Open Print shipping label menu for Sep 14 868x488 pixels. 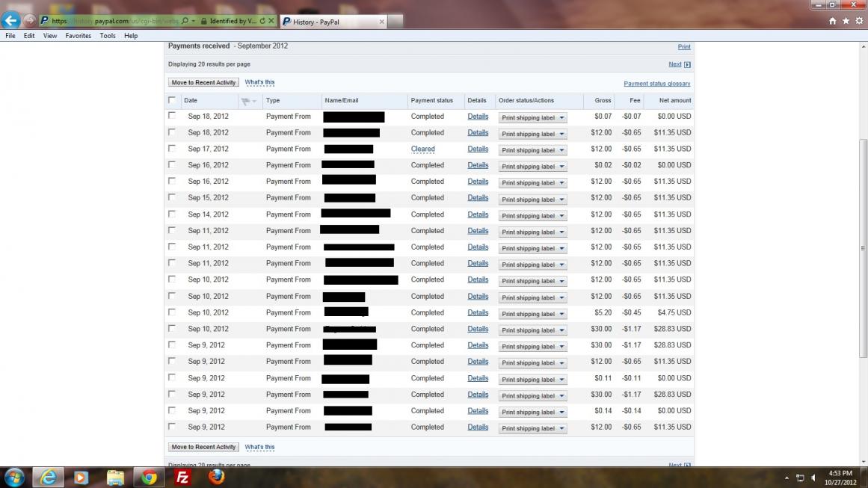tap(532, 216)
